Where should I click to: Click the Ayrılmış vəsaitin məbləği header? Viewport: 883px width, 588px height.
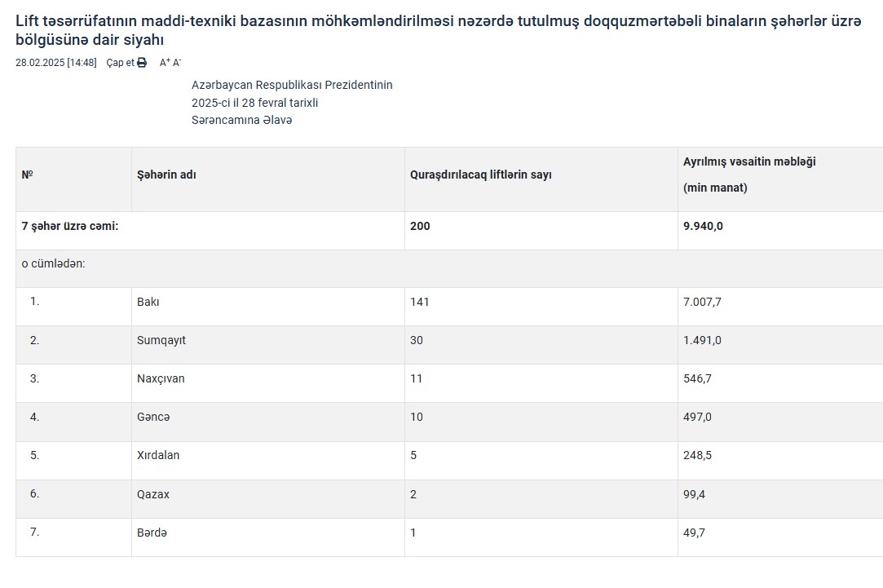(748, 161)
